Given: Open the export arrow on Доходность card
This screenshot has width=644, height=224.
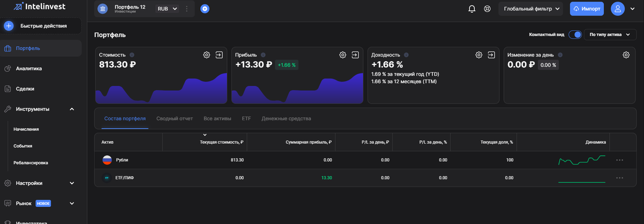Looking at the screenshot, I should (492, 55).
